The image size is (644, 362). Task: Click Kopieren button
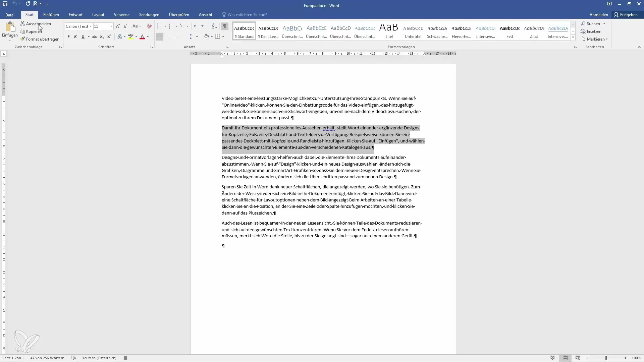pos(31,32)
